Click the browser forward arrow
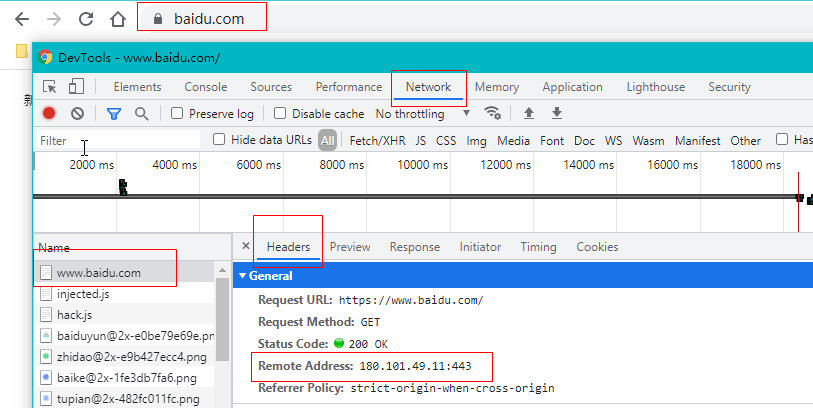Viewport: 813px width, 408px height. click(54, 19)
